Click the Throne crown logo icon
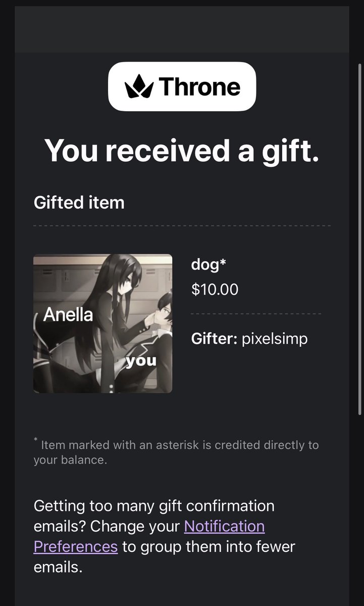The width and height of the screenshot is (364, 606). [x=139, y=86]
